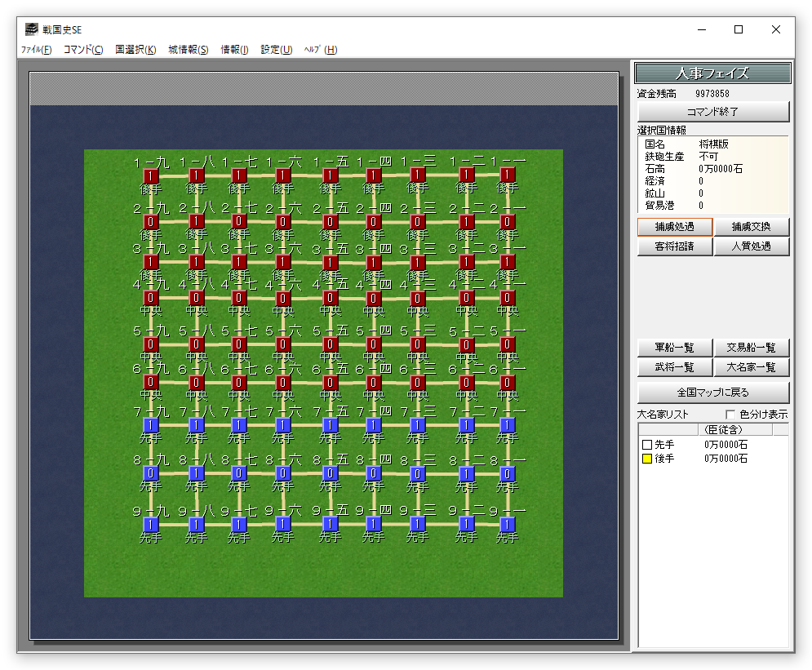Image resolution: width=812 pixels, height=670 pixels.
Task: Open the 城情報(S) menu
Action: (189, 50)
